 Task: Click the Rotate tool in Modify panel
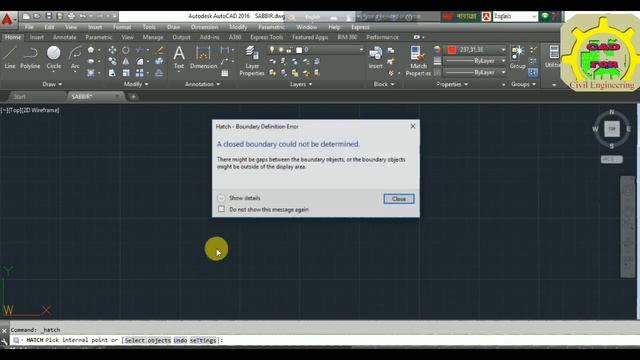click(126, 50)
